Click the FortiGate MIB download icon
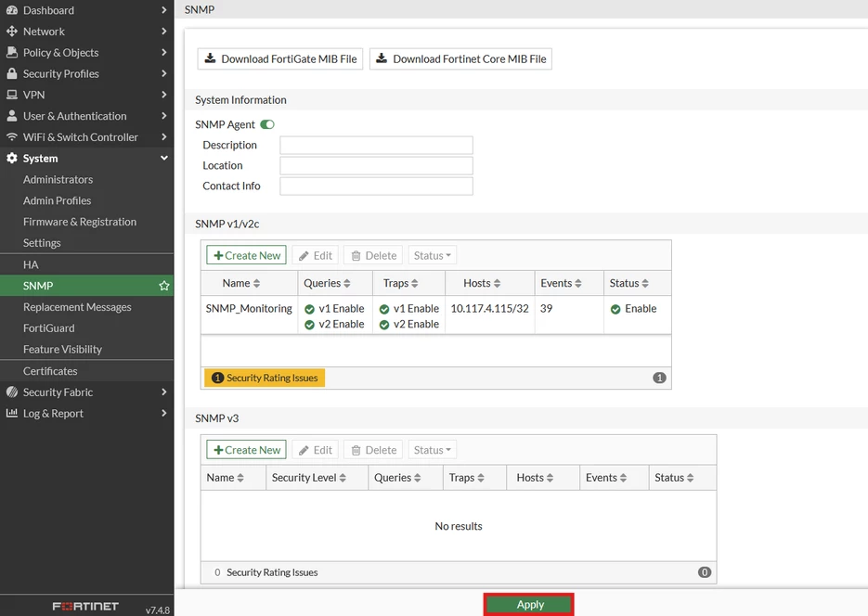 coord(210,58)
